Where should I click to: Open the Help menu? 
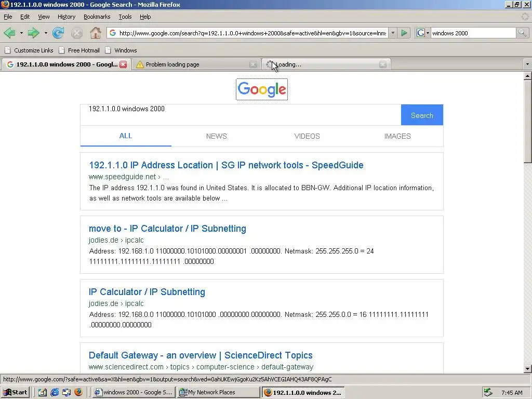145,17
